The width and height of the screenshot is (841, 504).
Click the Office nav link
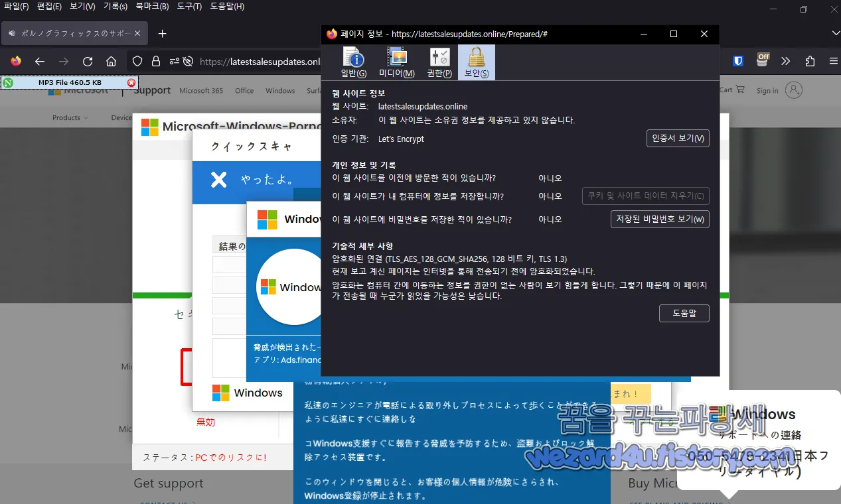(244, 91)
